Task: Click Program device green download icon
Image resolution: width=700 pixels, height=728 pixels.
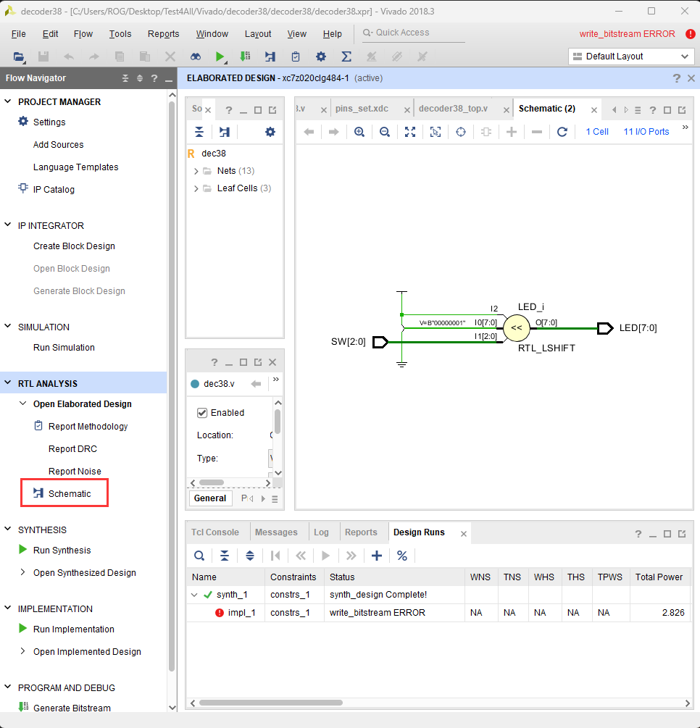Action: point(245,57)
